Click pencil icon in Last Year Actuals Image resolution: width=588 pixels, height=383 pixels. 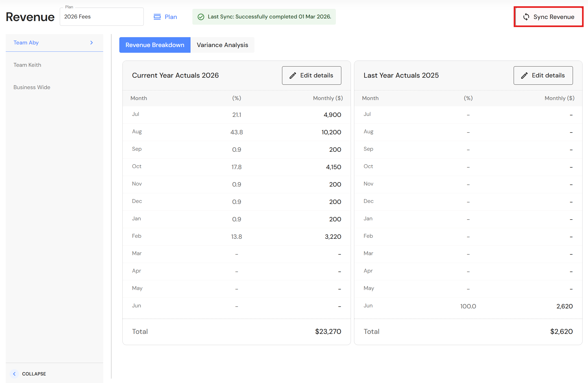click(524, 76)
